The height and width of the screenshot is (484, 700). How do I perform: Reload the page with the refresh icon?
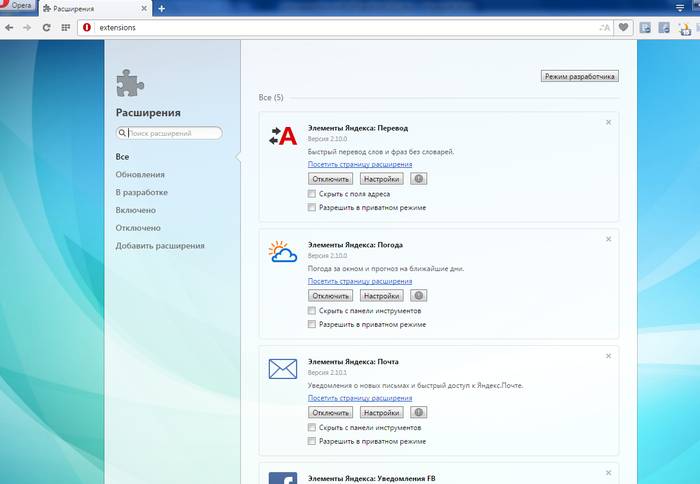tap(46, 27)
